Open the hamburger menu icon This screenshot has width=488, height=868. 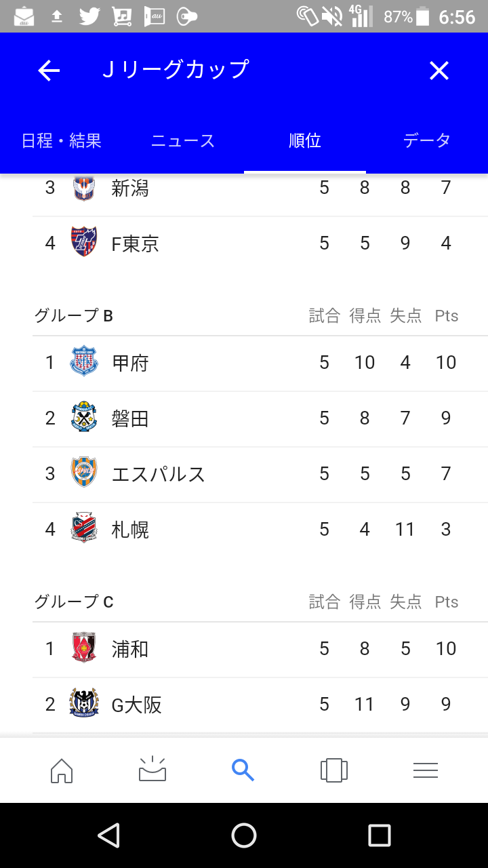[425, 770]
